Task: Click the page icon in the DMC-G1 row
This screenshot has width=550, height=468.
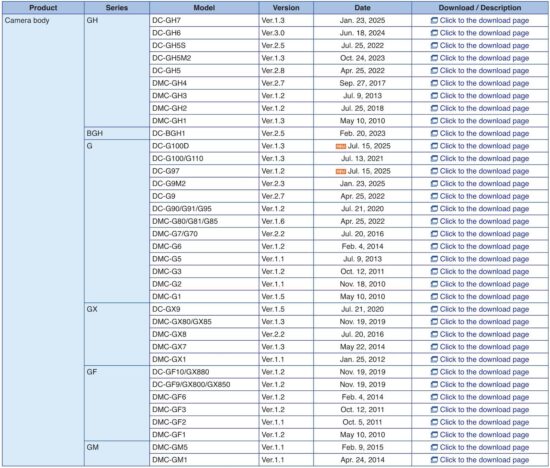Action: click(434, 296)
